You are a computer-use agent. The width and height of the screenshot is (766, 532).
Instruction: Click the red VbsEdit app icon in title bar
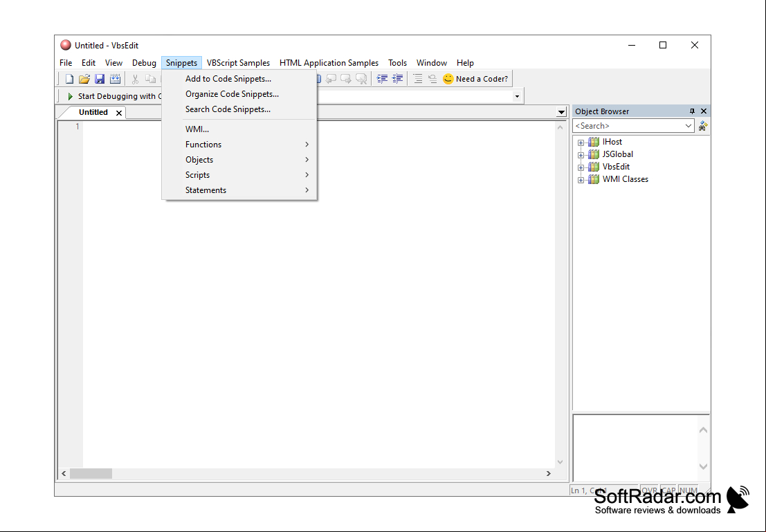[66, 46]
